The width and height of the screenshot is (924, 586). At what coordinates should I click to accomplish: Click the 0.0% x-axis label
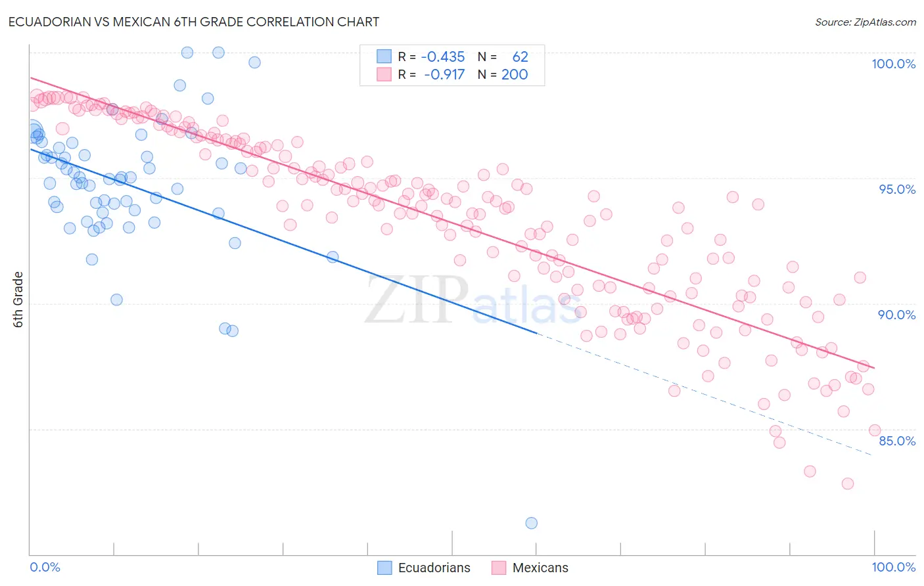(45, 567)
